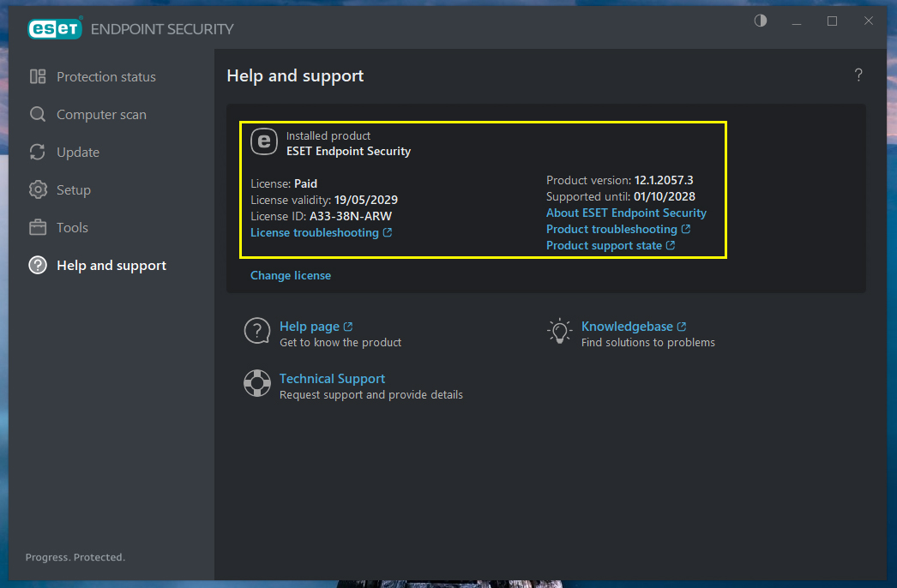The image size is (897, 588).
Task: Click the 'Progress. Protected.' footer text
Action: (75, 557)
